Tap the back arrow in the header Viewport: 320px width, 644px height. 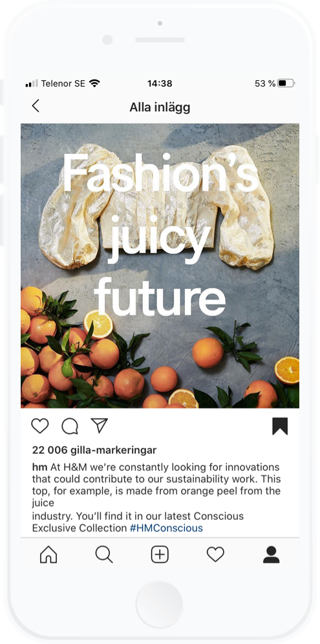click(x=36, y=106)
